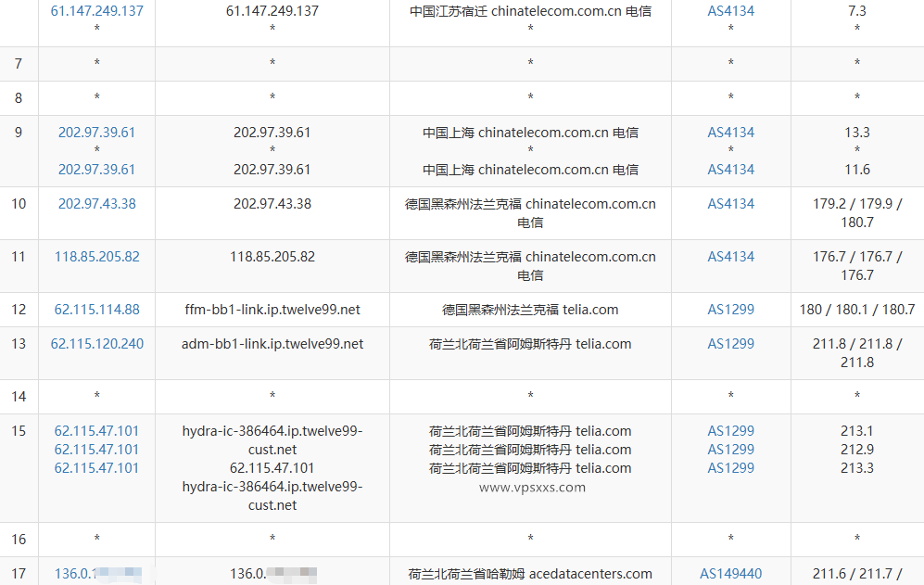The image size is (924, 585).
Task: Click 德国黑森州法兰克福 telia.com location in hop 12
Action: pos(530,310)
